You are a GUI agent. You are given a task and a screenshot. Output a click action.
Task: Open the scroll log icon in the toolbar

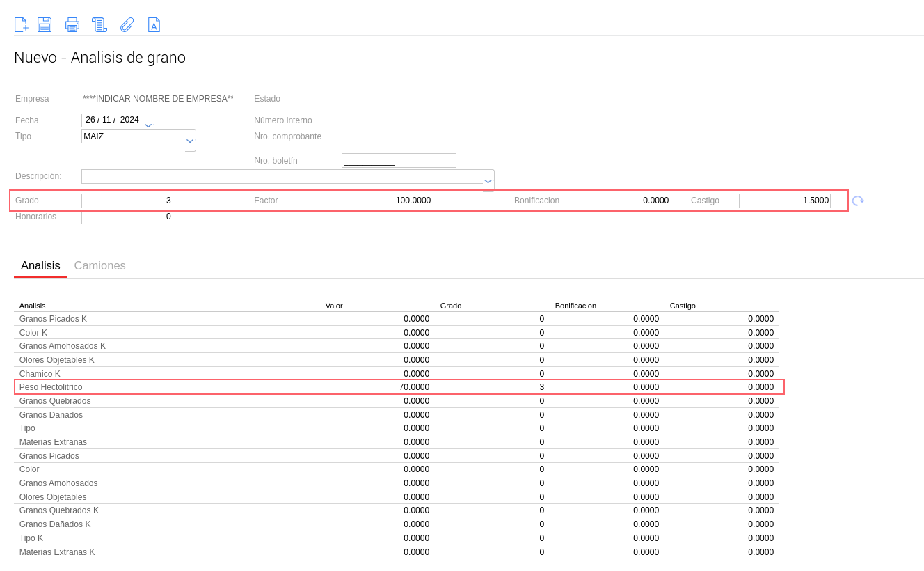[99, 25]
